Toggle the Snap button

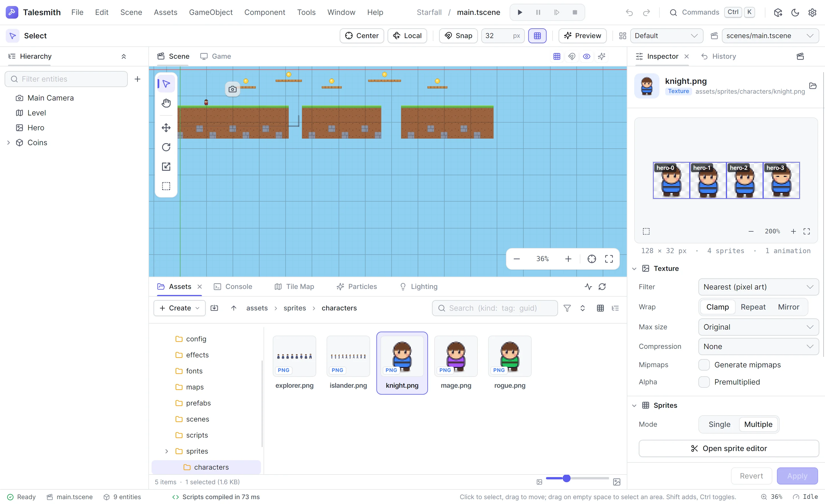point(458,36)
